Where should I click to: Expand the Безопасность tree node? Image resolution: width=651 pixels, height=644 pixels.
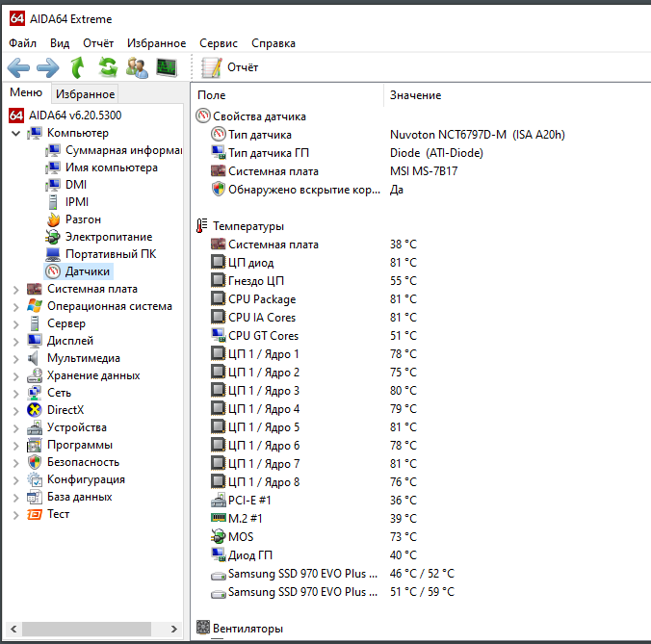[15, 463]
